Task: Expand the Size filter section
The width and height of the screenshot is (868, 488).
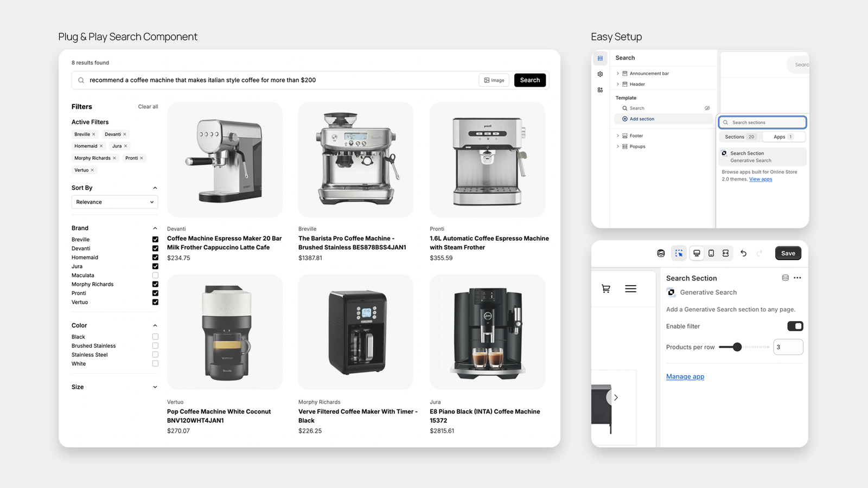Action: coord(155,387)
